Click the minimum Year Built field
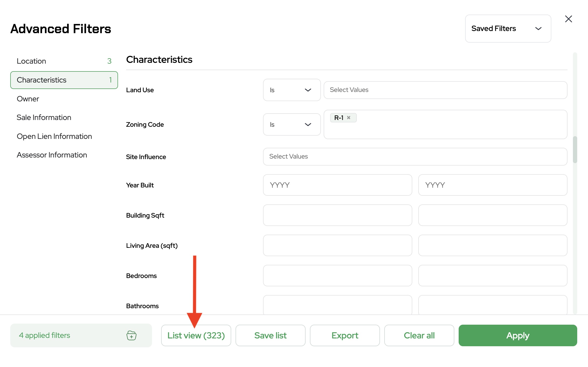588x367 pixels. click(x=337, y=185)
